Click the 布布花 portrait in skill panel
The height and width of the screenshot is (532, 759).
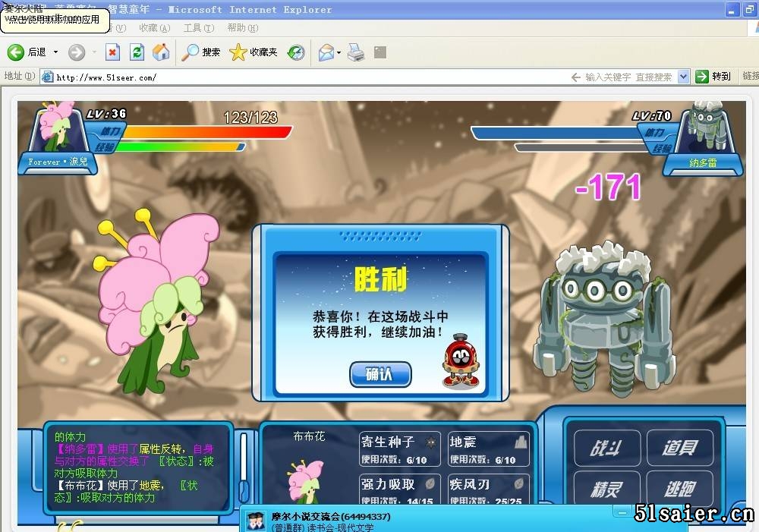click(306, 480)
